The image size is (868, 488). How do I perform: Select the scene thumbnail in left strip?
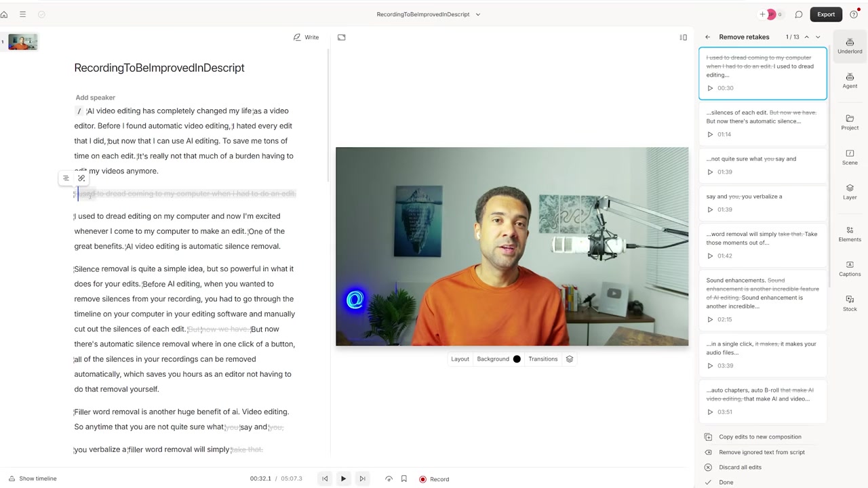(x=22, y=43)
